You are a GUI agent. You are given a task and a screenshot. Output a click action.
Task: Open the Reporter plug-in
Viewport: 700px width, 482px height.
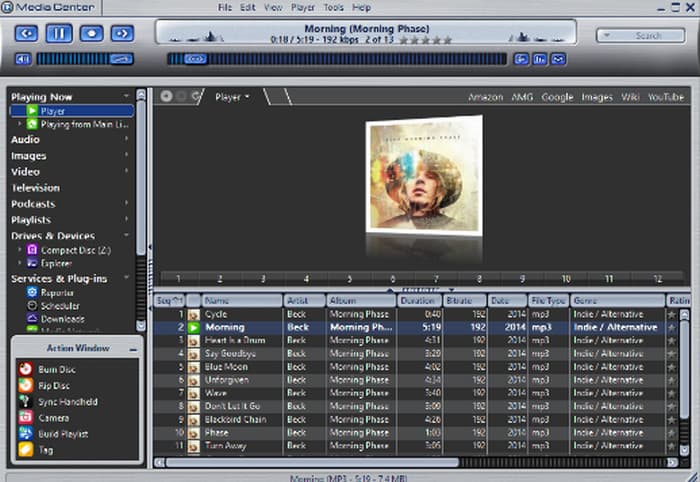pos(57,293)
